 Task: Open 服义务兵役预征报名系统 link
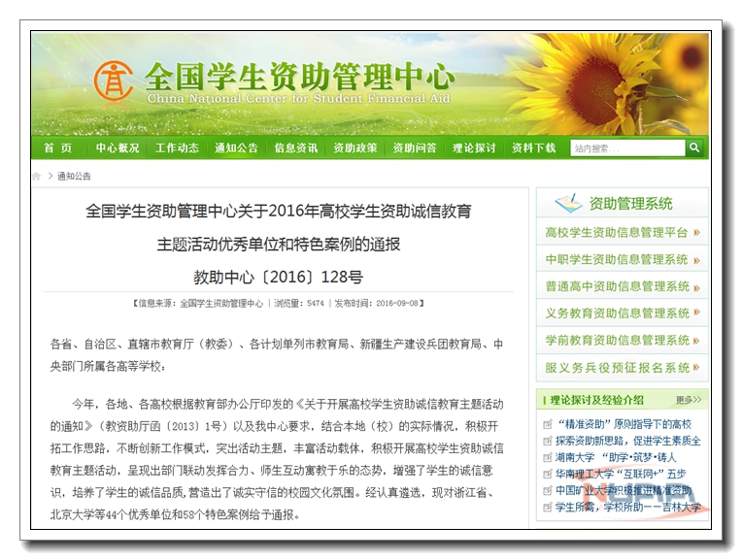617,368
